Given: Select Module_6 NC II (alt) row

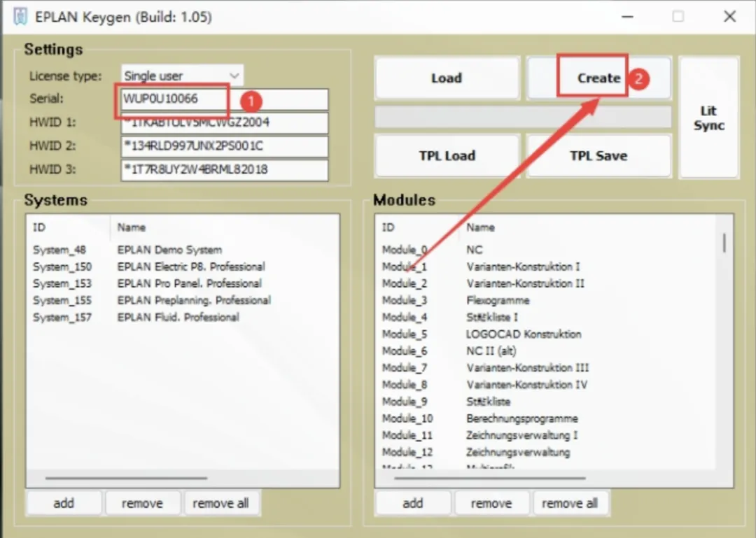Looking at the screenshot, I should click(546, 351).
